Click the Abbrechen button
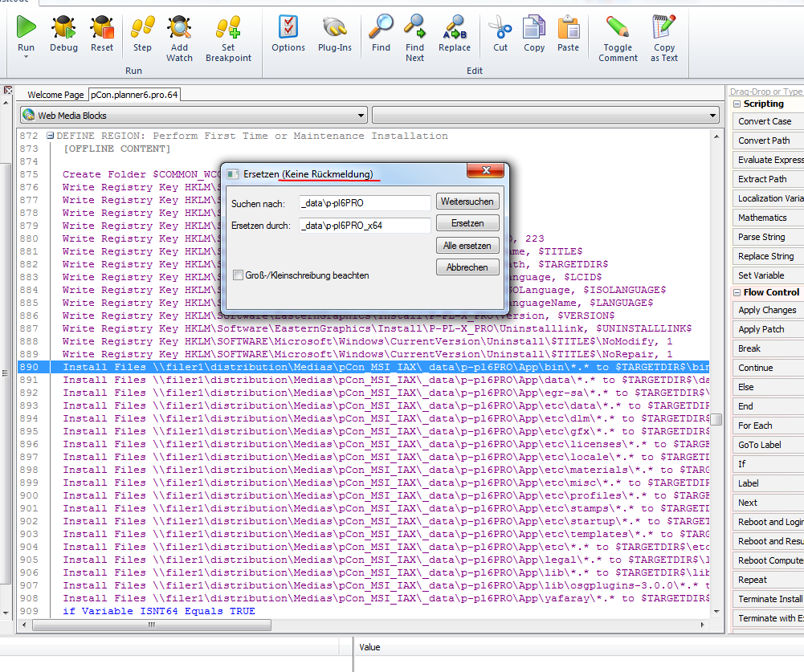Screen dimensions: 804x672 tap(467, 267)
